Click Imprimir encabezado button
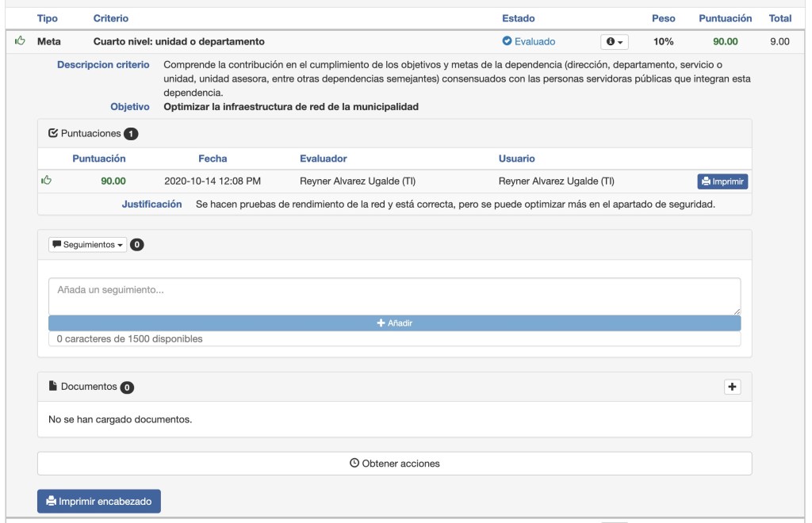Image resolution: width=812 pixels, height=523 pixels. 99,501
